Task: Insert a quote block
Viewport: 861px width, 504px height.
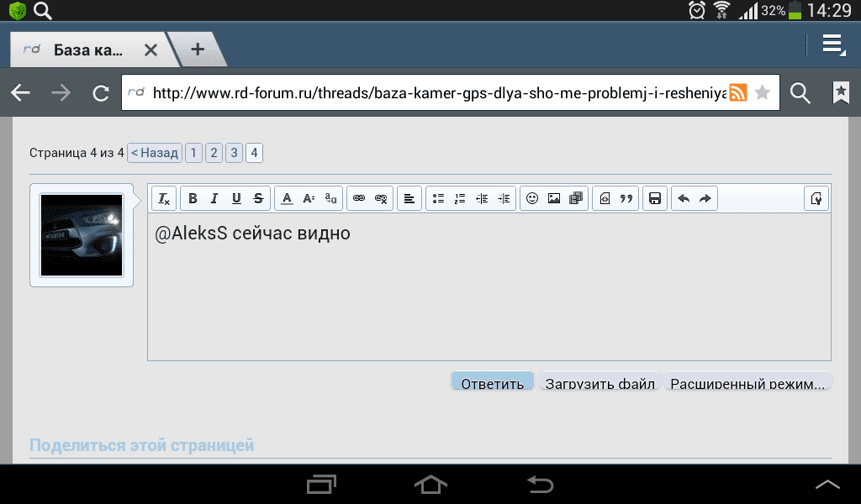Action: point(626,199)
